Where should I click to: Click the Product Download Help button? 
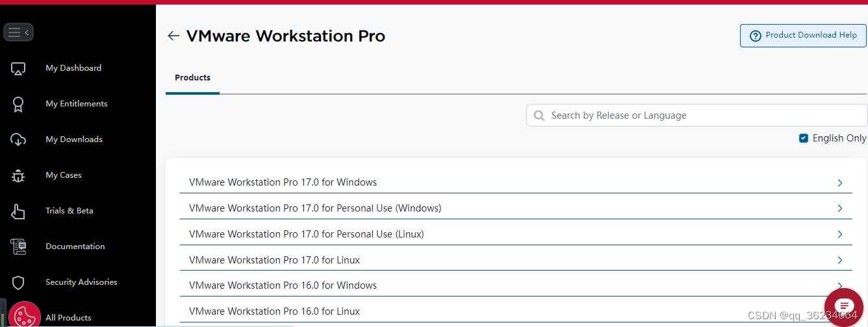803,36
